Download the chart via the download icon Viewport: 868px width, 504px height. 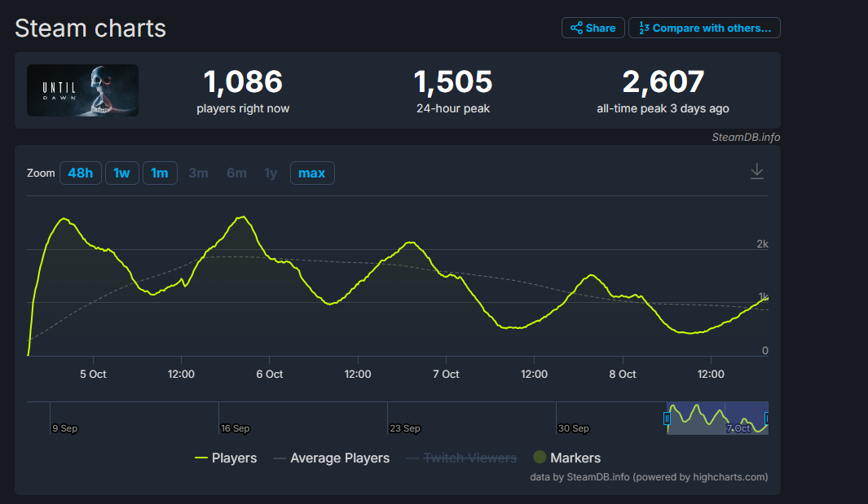coord(756,172)
